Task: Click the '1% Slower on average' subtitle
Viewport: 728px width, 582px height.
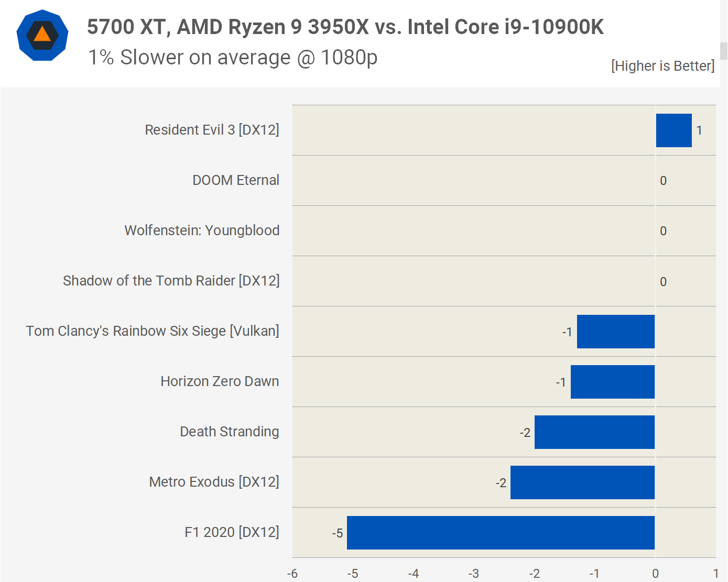Action: 233,58
